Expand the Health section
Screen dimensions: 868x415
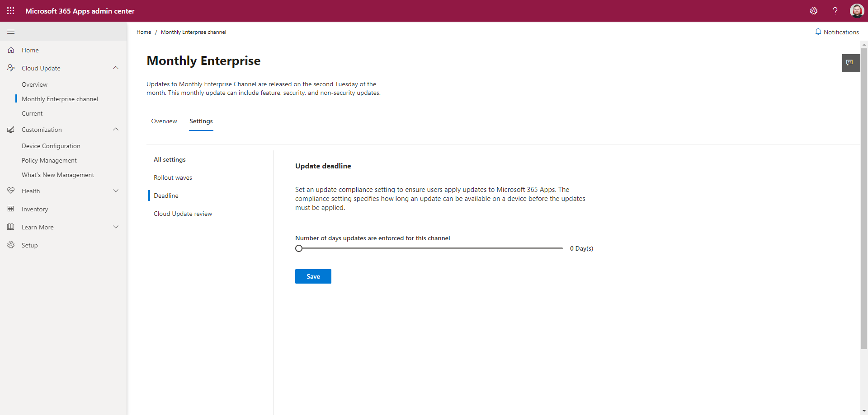[116, 191]
